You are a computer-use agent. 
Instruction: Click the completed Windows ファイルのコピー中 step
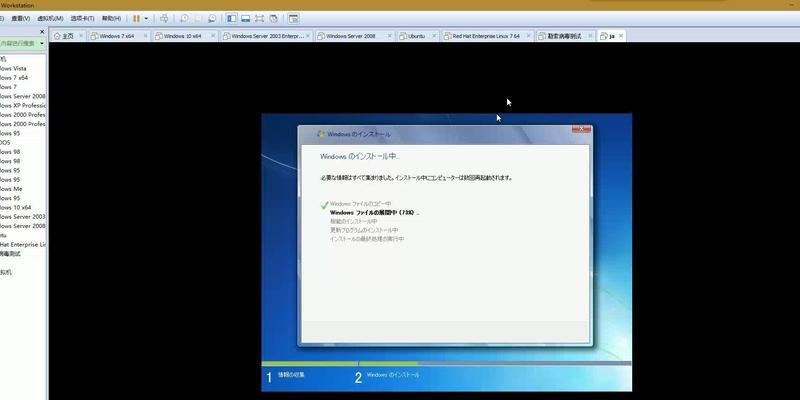360,204
